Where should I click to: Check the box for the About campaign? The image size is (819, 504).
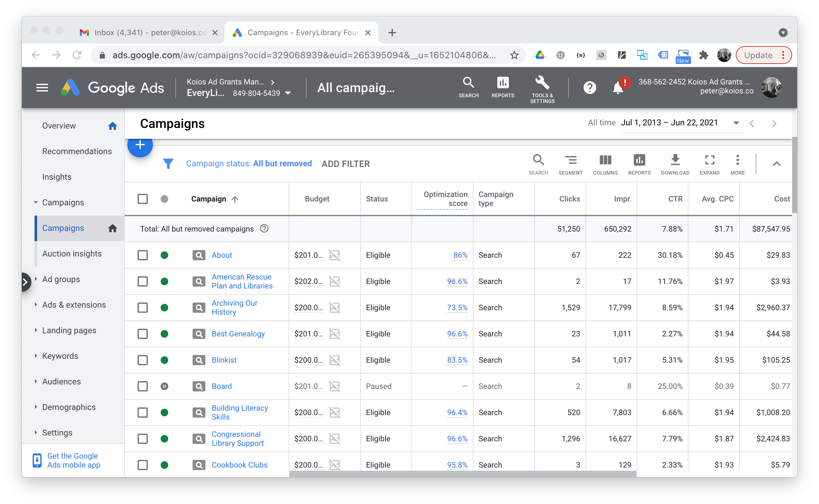143,255
